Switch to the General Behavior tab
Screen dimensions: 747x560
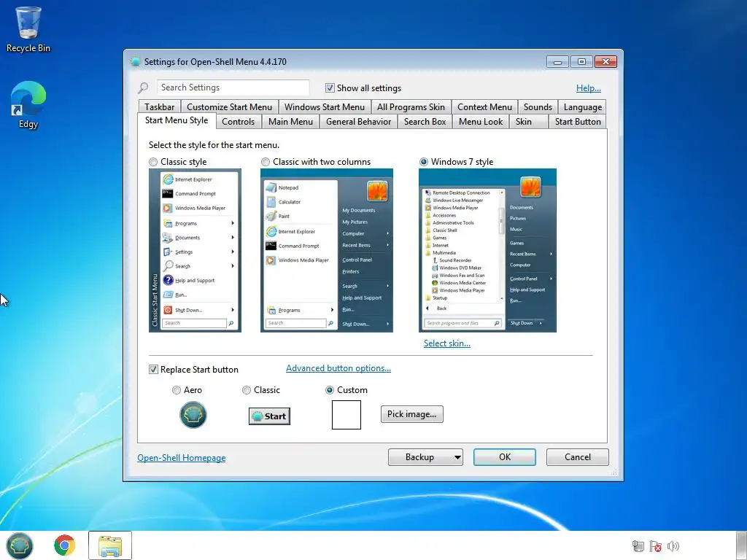tap(358, 122)
